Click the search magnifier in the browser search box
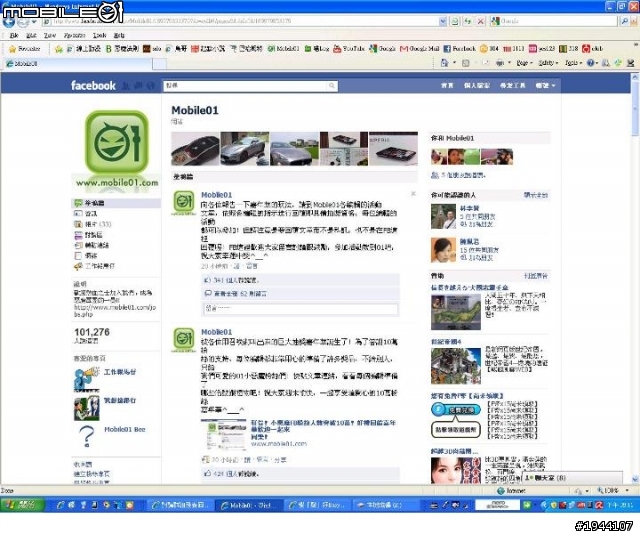This screenshot has height=534, width=640. tap(624, 21)
